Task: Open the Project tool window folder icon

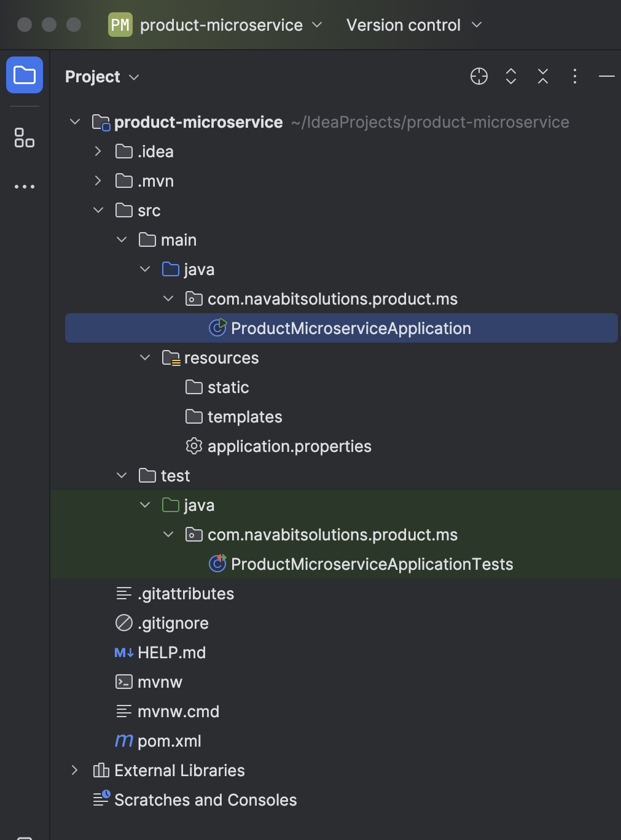Action: pos(25,75)
